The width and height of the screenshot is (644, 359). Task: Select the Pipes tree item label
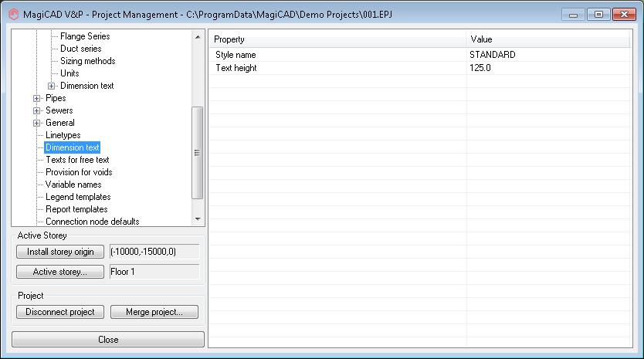click(x=56, y=98)
